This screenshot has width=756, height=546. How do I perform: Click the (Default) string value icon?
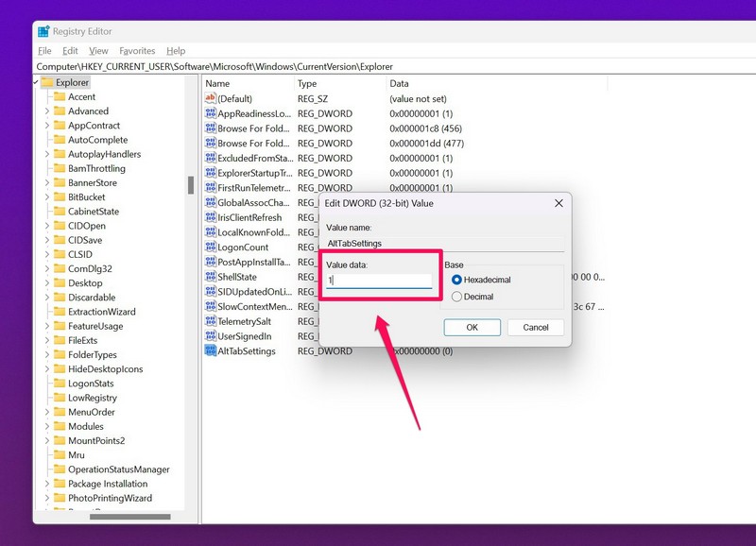[x=211, y=98]
